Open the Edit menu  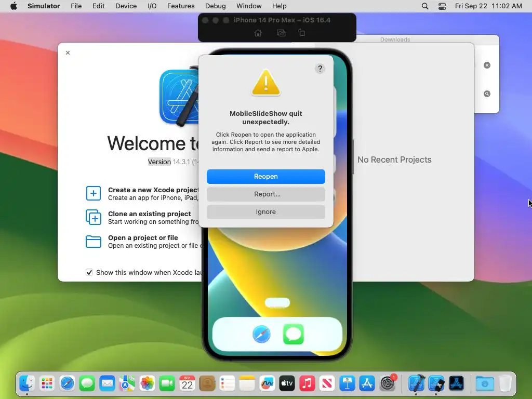click(98, 6)
